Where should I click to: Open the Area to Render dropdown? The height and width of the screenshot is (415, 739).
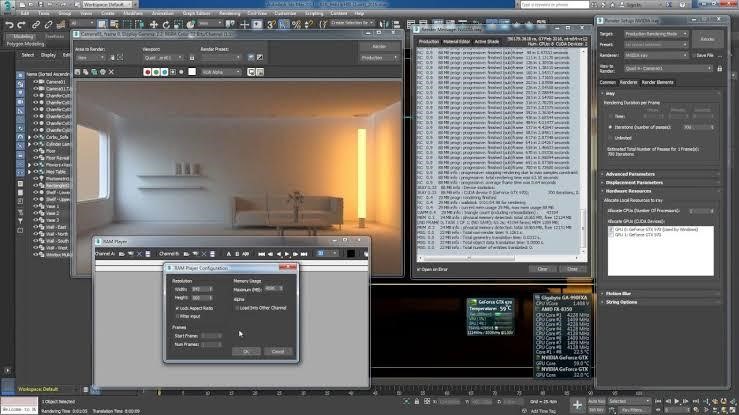90,57
